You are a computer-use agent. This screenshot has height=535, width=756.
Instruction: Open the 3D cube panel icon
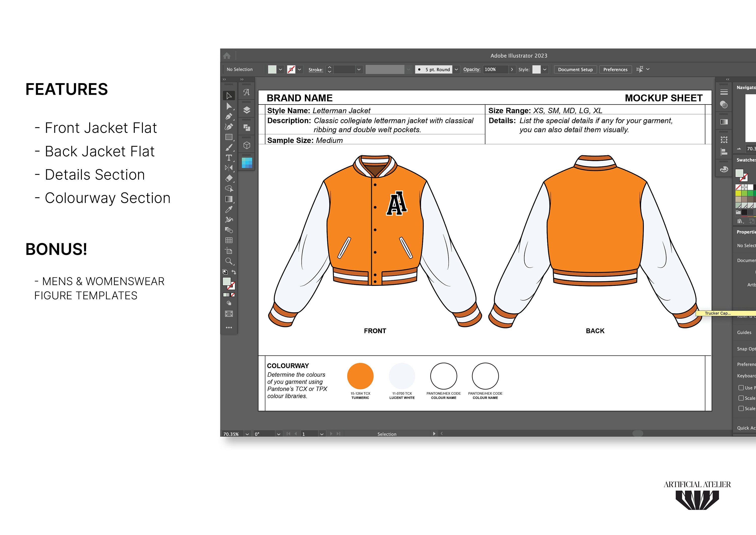coord(247,145)
